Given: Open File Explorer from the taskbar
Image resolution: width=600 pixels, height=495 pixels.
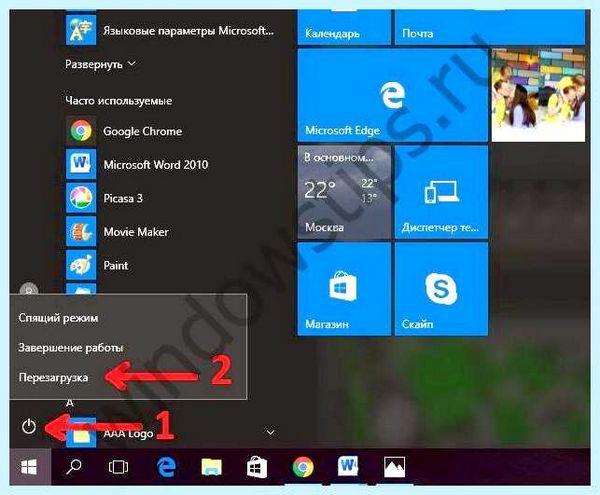Looking at the screenshot, I should coord(212,467).
